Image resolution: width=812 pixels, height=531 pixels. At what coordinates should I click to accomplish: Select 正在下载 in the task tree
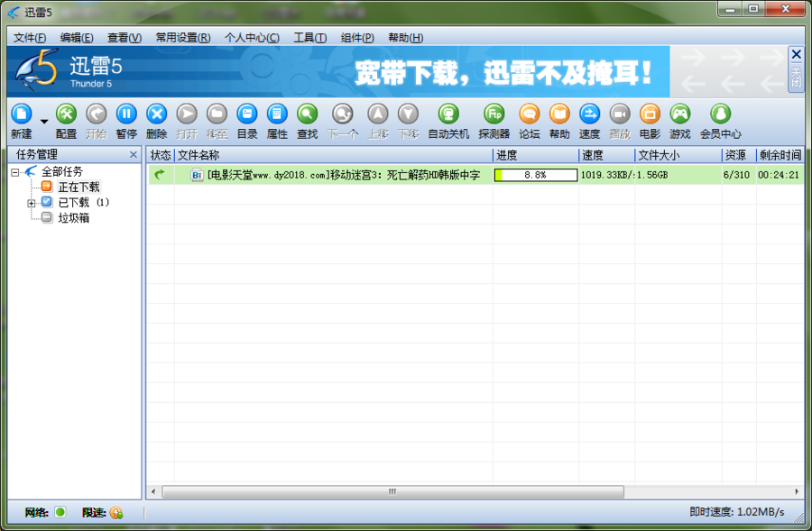pyautogui.click(x=78, y=187)
